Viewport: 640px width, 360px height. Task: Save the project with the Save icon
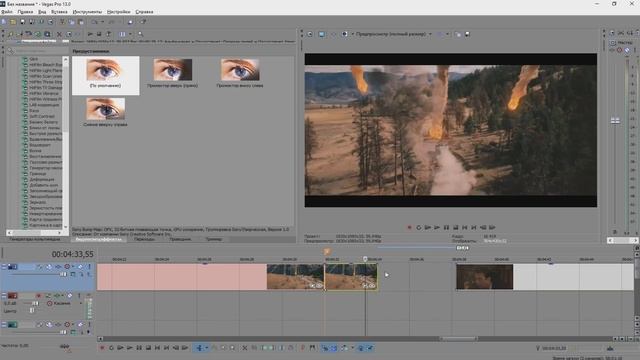[x=22, y=22]
